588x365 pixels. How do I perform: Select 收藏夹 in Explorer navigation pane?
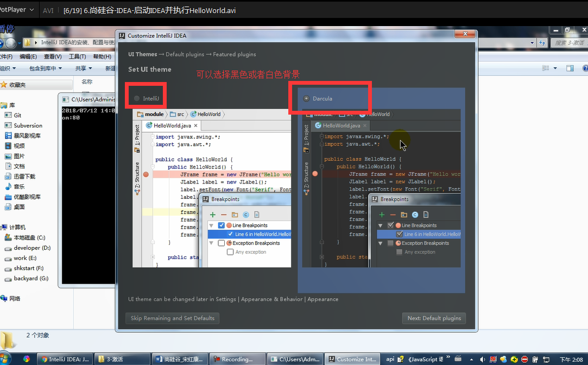click(x=17, y=85)
